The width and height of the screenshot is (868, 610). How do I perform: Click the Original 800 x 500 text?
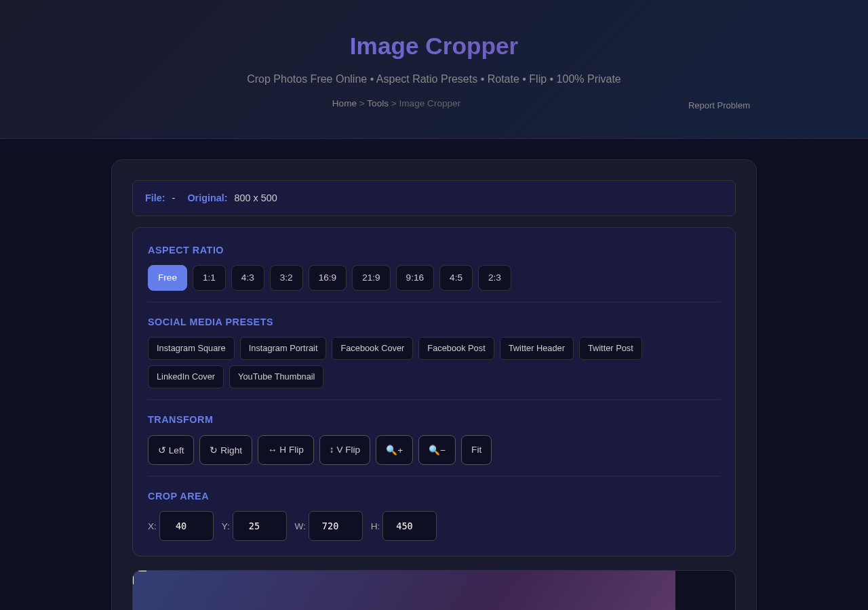pos(232,198)
